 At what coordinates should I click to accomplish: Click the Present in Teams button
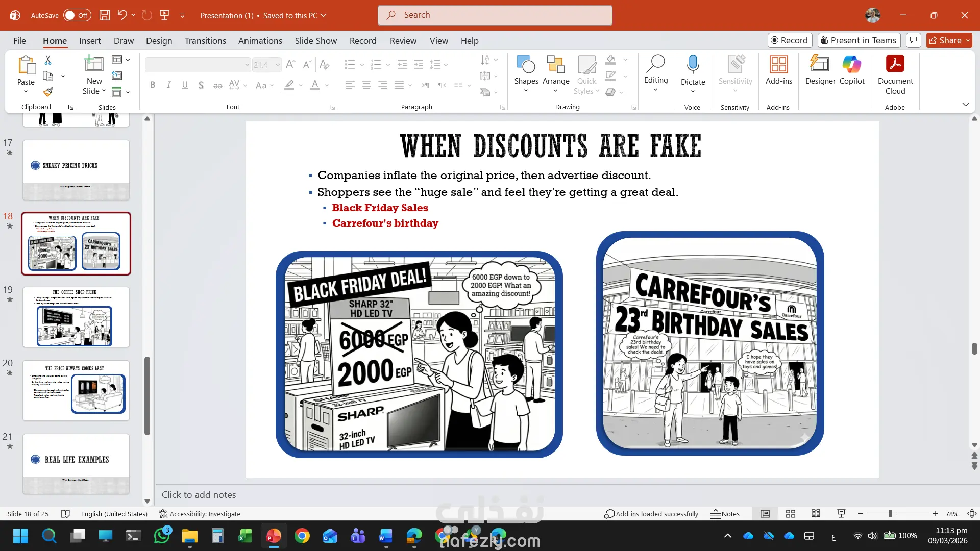click(x=858, y=40)
